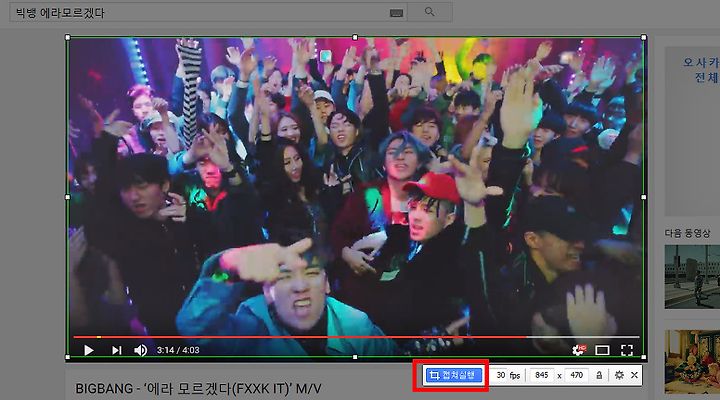Grab the top-center capture region handle
The image size is (720, 400).
point(355,37)
